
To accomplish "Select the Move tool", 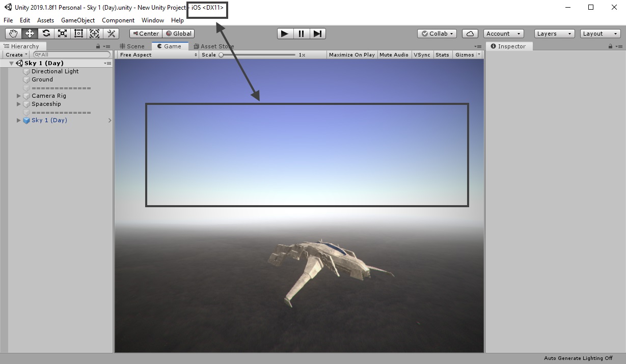I will pyautogui.click(x=30, y=33).
